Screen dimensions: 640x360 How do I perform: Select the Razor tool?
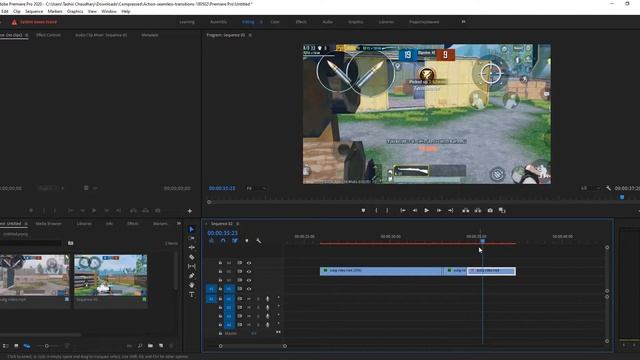(x=191, y=257)
